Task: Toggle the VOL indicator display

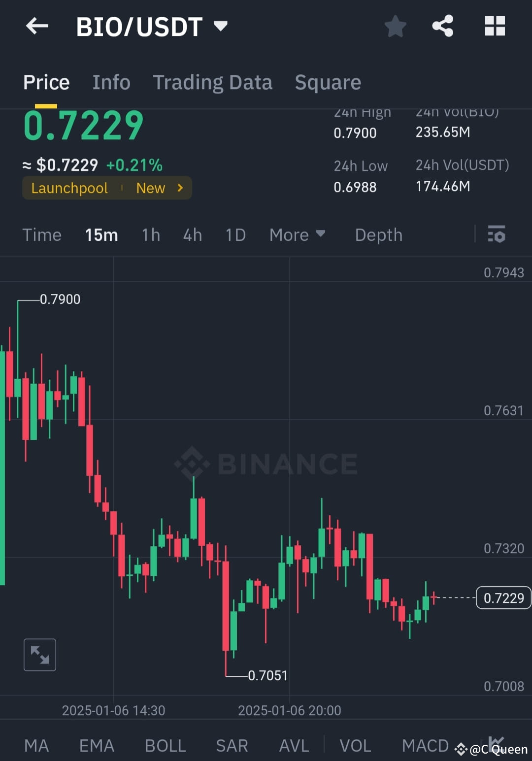Action: coord(356,745)
